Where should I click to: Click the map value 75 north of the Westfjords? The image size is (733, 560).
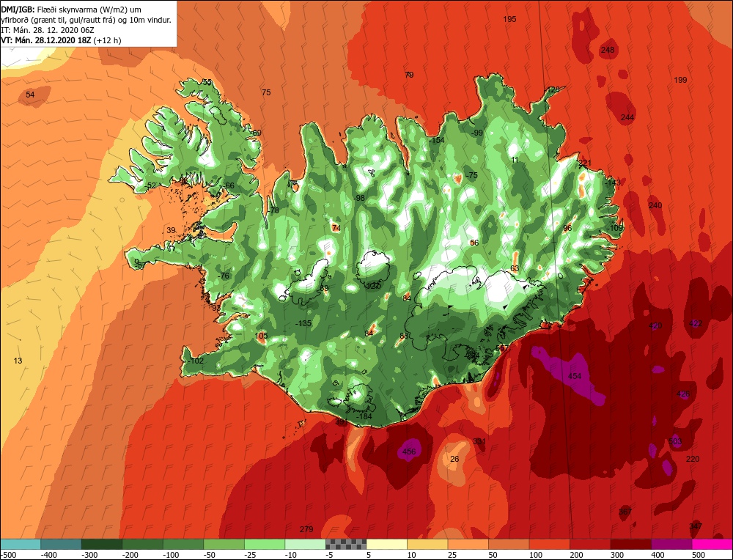[266, 92]
